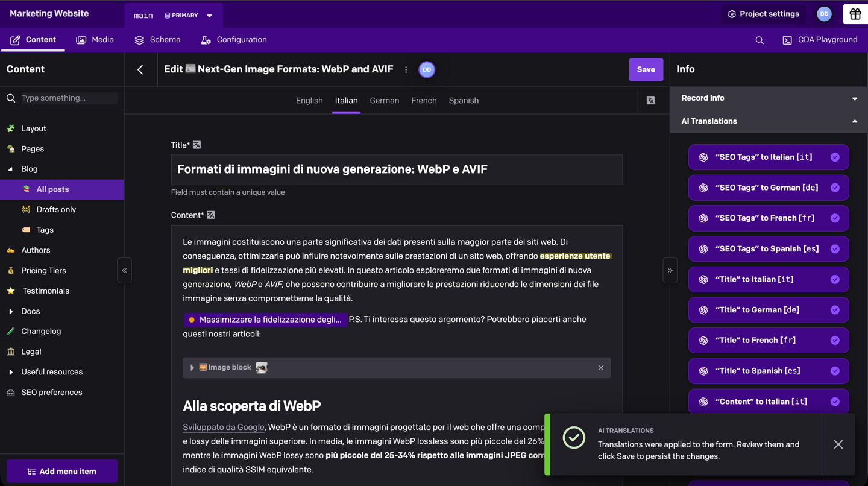Screen dimensions: 868x486
Task: Expand the Record info section
Action: 769,98
